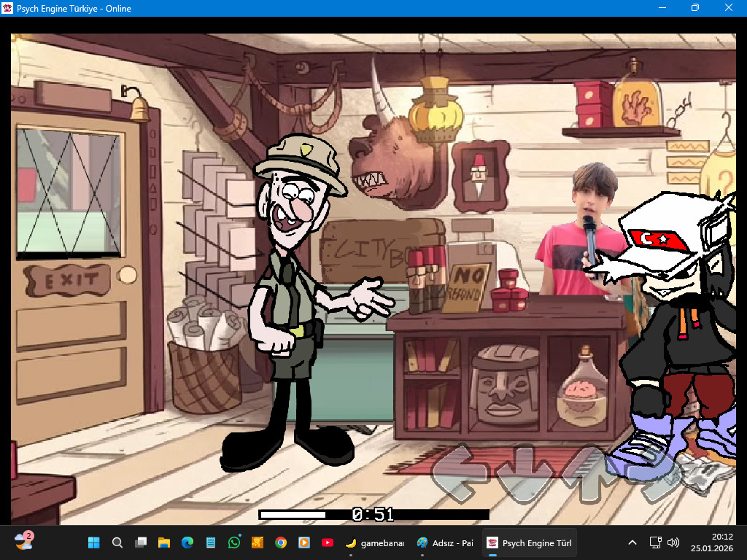Open Microsoft Edge from the taskbar

[187, 542]
